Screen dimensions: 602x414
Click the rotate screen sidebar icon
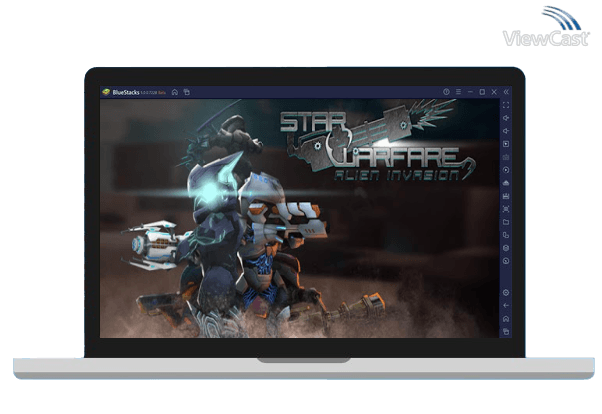pyautogui.click(x=506, y=235)
